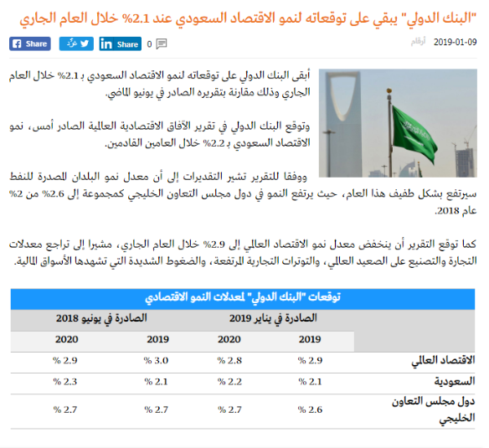Click the first paragraph beginning أبقى البنك الدولي

160,84
